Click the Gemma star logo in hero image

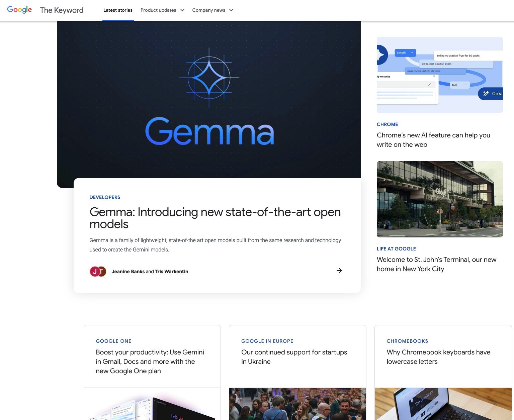(x=209, y=78)
